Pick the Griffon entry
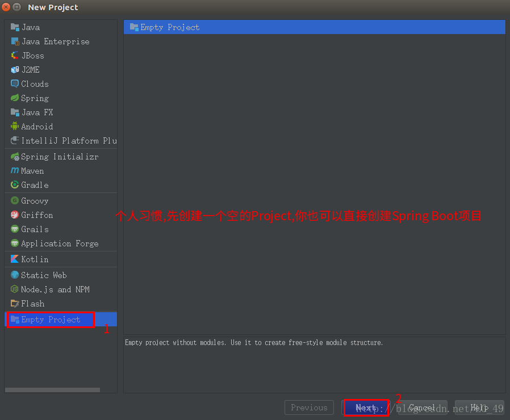 [x=61, y=215]
